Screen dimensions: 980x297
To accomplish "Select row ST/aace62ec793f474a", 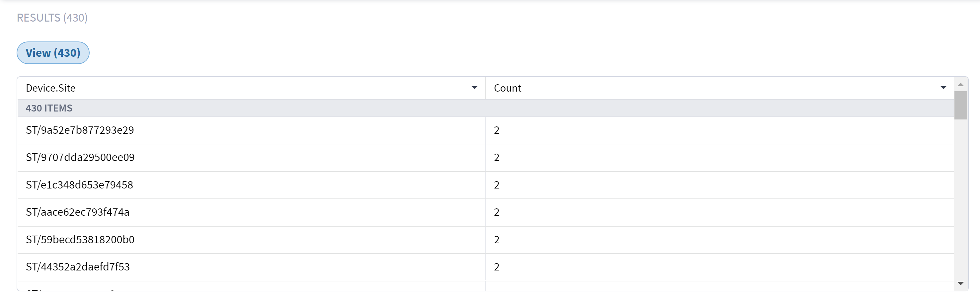I will [x=78, y=212].
